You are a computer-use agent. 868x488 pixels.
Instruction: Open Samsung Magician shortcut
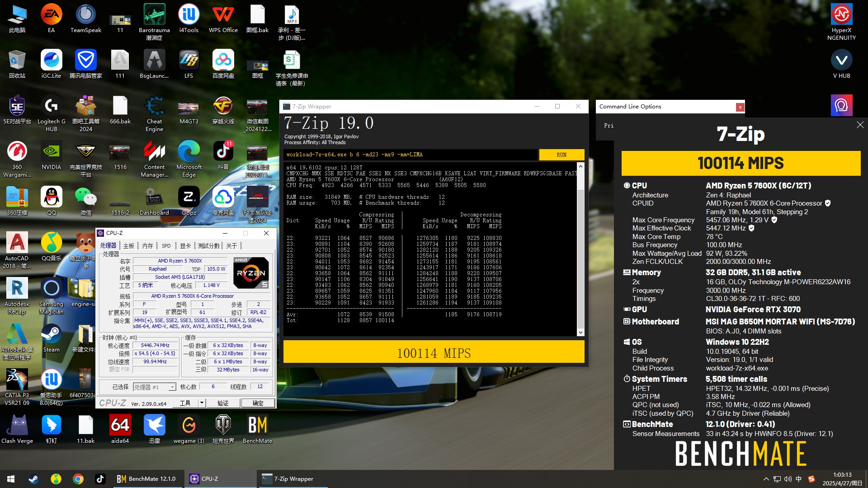pos(51,296)
